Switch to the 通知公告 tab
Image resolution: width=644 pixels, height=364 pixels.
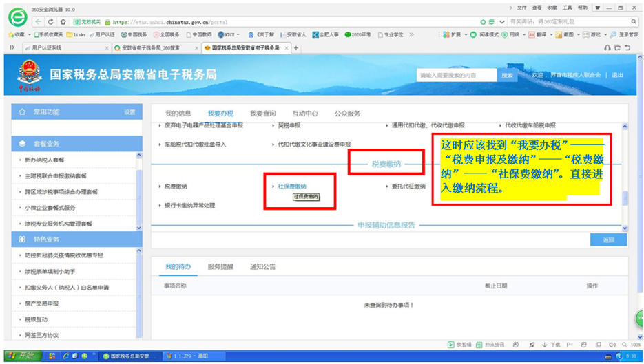[263, 267]
